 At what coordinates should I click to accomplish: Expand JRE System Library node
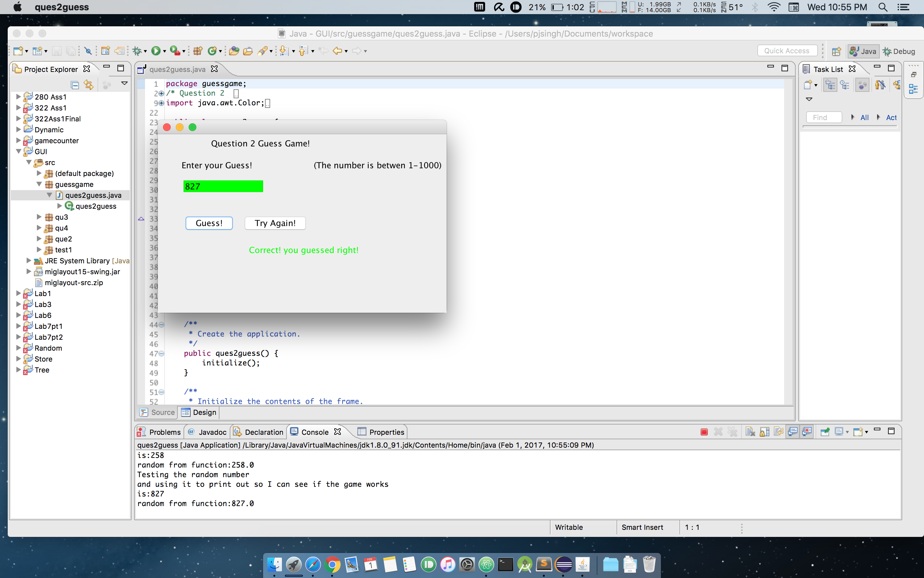click(29, 260)
